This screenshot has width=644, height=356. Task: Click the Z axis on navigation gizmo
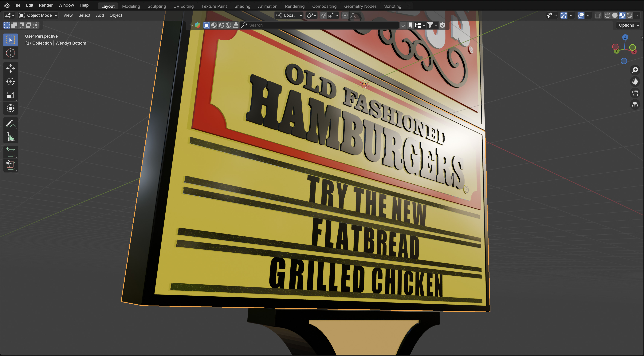(625, 37)
